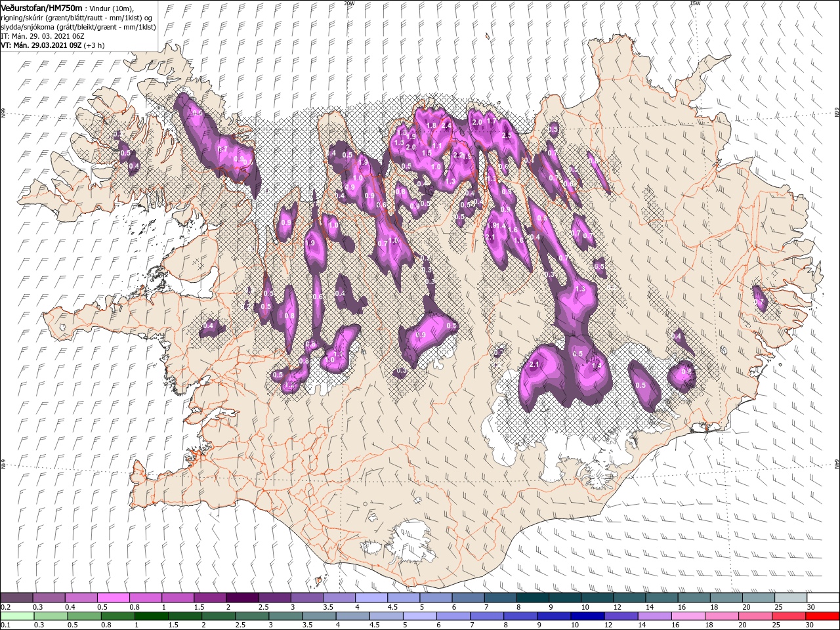Image resolution: width=840 pixels, height=630 pixels.
Task: Click the 'slydda/snjókoma' legend description line
Action: tap(77, 27)
